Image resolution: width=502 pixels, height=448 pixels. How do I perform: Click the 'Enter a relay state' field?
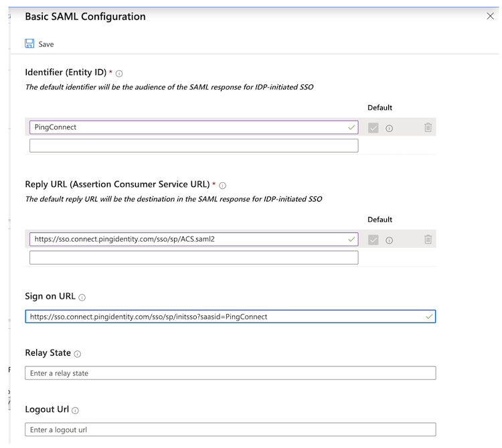[230, 373]
